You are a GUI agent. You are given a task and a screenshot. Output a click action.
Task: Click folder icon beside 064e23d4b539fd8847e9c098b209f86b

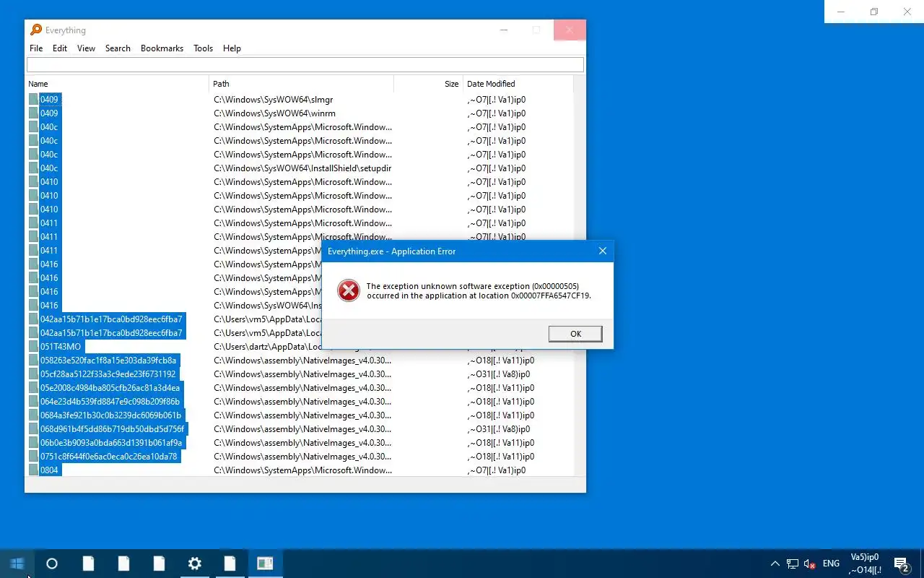[x=33, y=402]
